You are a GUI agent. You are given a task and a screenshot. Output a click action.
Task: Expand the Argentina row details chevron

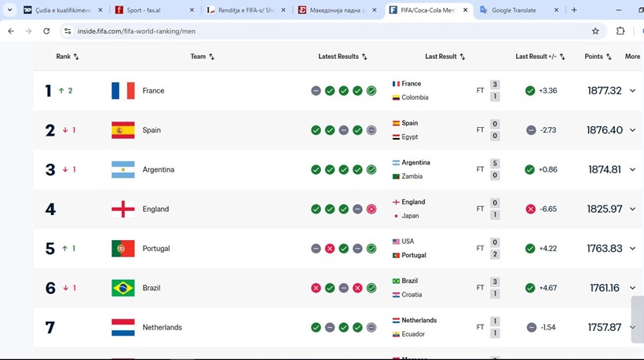(632, 169)
